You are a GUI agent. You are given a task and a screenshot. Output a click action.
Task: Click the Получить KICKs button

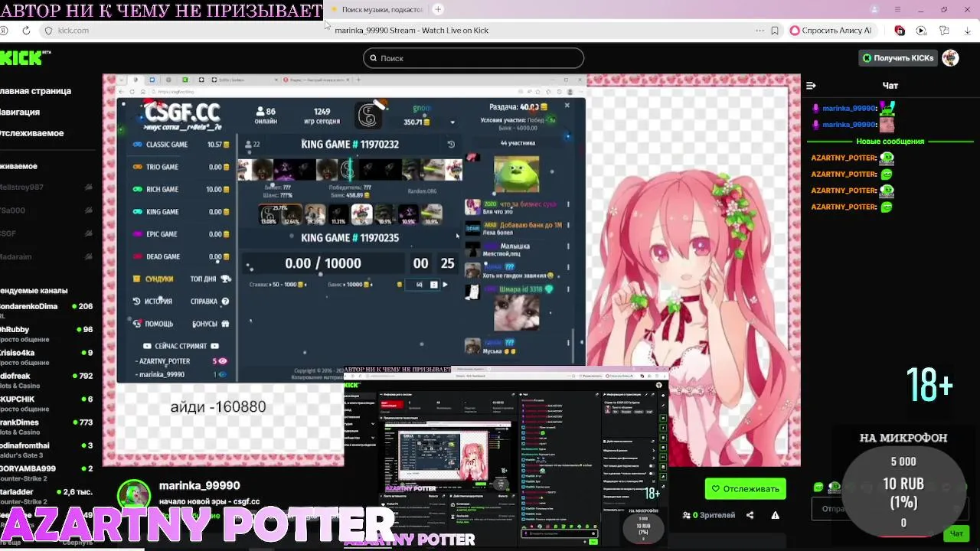point(897,58)
